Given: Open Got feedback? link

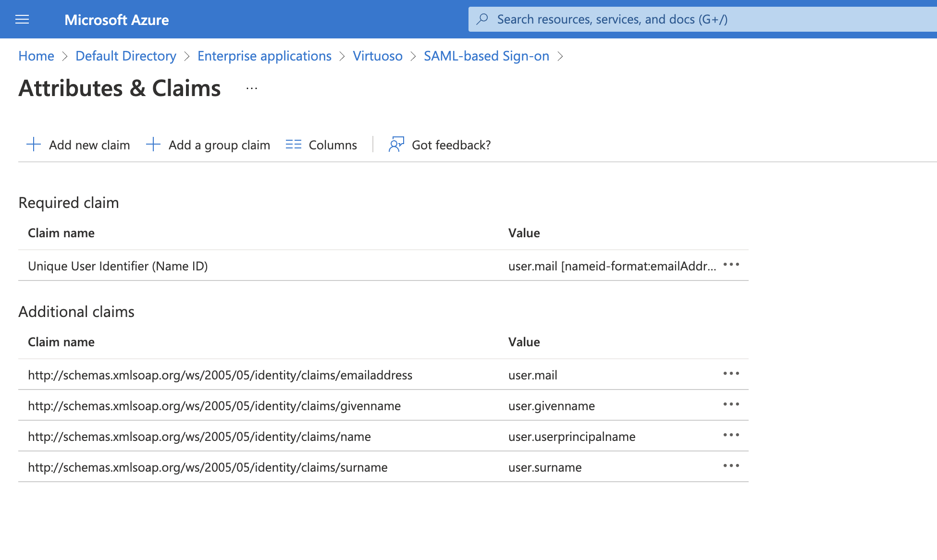Looking at the screenshot, I should pyautogui.click(x=451, y=145).
